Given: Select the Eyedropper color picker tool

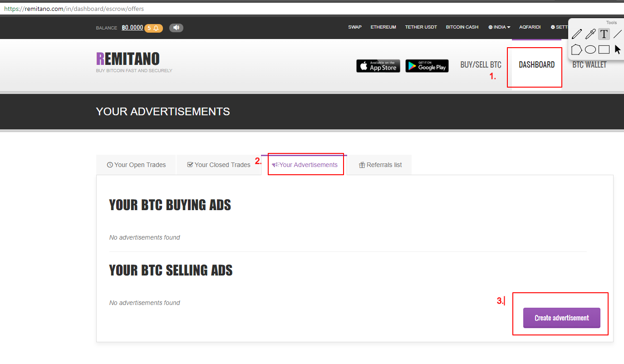Looking at the screenshot, I should [590, 34].
